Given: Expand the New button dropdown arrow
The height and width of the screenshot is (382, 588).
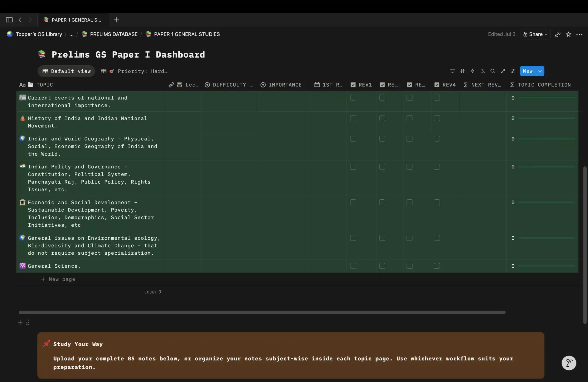Looking at the screenshot, I should click(x=540, y=71).
